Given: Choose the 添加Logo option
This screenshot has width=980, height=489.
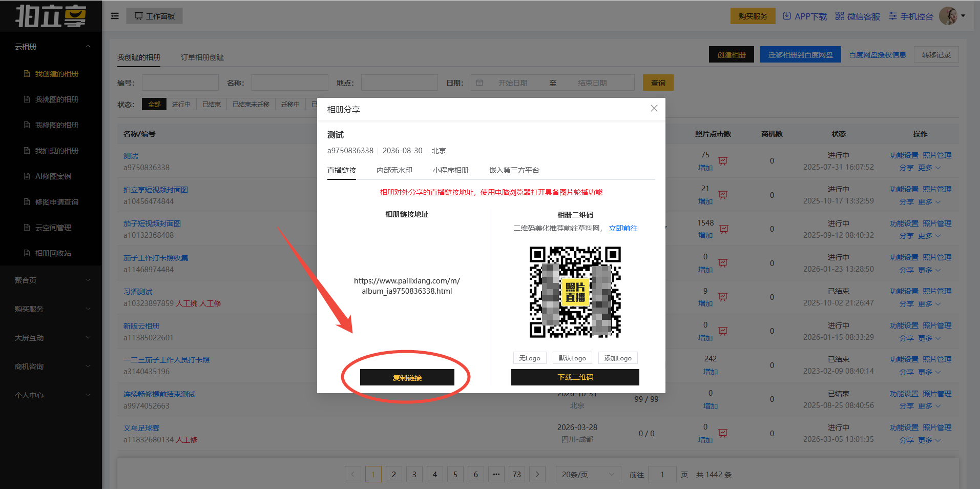Looking at the screenshot, I should pos(617,358).
